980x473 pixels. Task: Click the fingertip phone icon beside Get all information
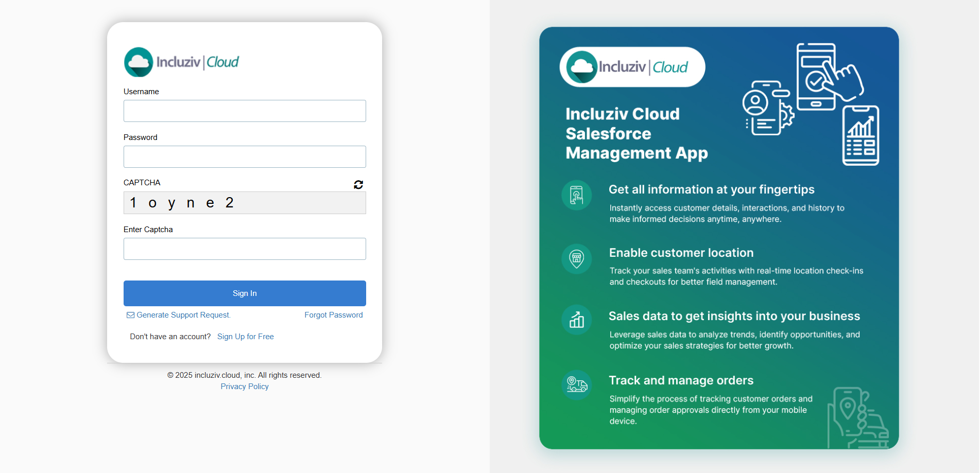576,196
